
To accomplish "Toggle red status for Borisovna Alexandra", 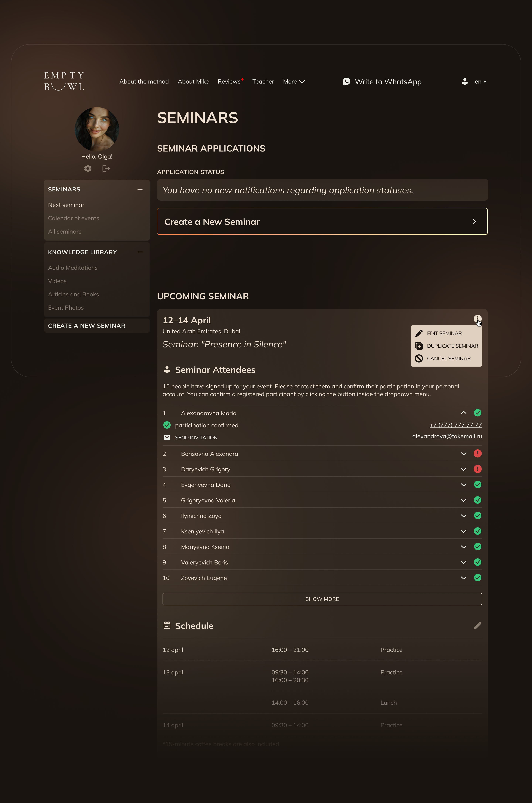I will point(477,453).
